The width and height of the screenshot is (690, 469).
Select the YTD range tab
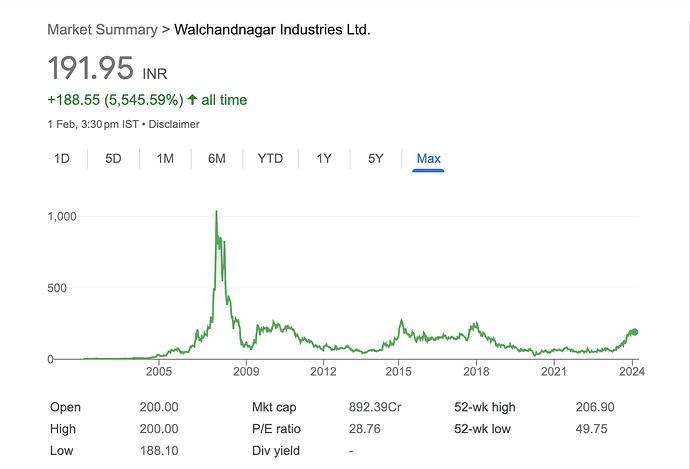270,158
